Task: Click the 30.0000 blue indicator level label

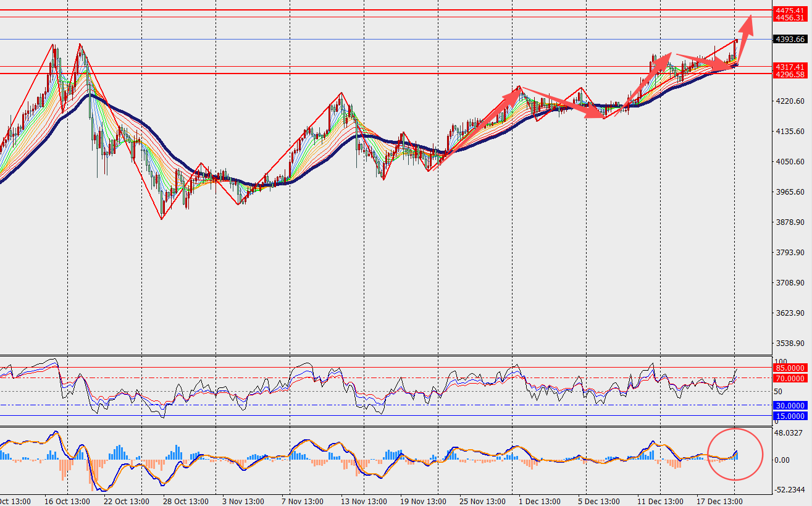Action: [790, 405]
